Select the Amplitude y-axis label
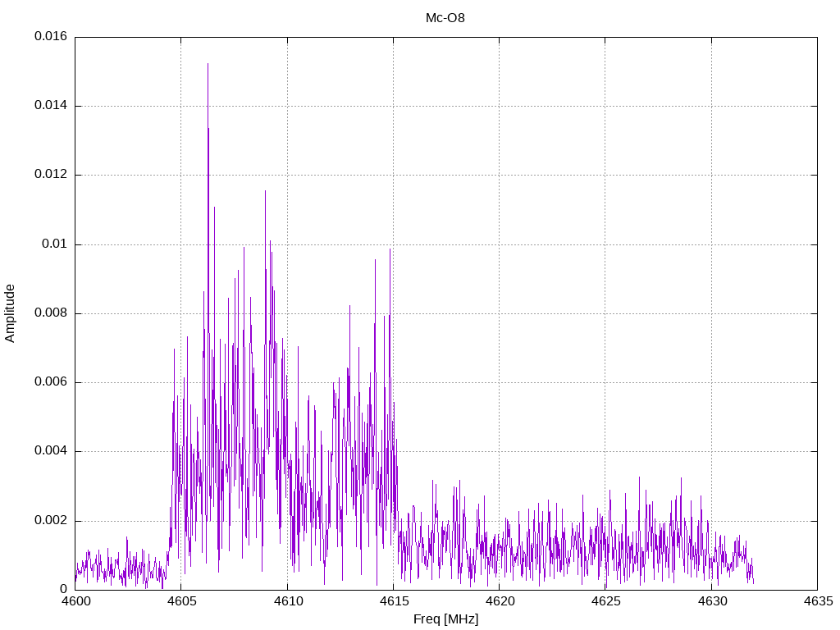Screen dimensions: 840x630 click(11, 313)
